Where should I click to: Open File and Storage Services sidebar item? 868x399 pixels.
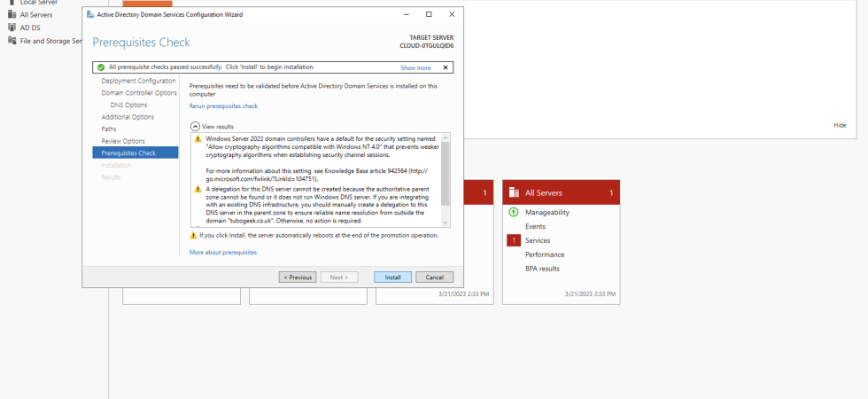[51, 41]
